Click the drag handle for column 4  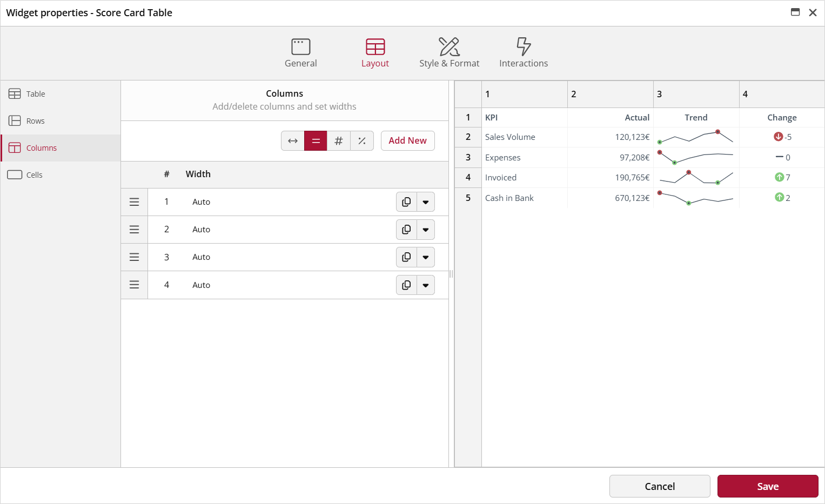(x=135, y=285)
